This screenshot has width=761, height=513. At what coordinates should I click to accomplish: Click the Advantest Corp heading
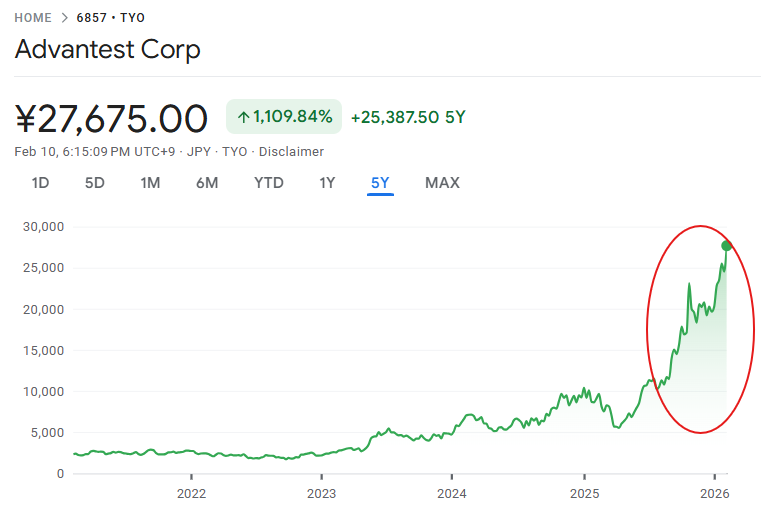pyautogui.click(x=107, y=49)
